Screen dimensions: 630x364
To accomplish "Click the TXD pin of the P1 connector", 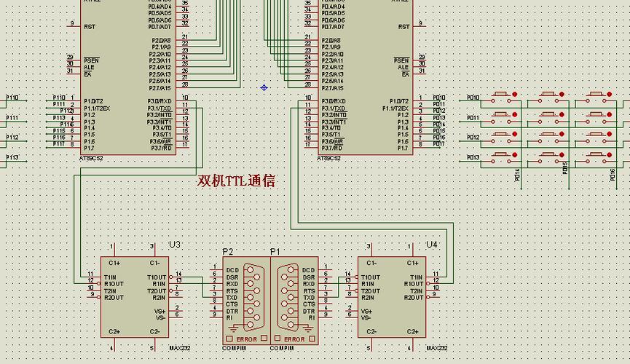I will pyautogui.click(x=309, y=298).
